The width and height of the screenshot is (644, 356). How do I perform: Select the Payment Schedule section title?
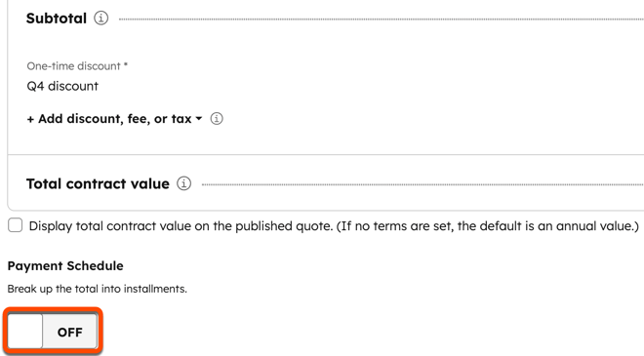click(65, 265)
